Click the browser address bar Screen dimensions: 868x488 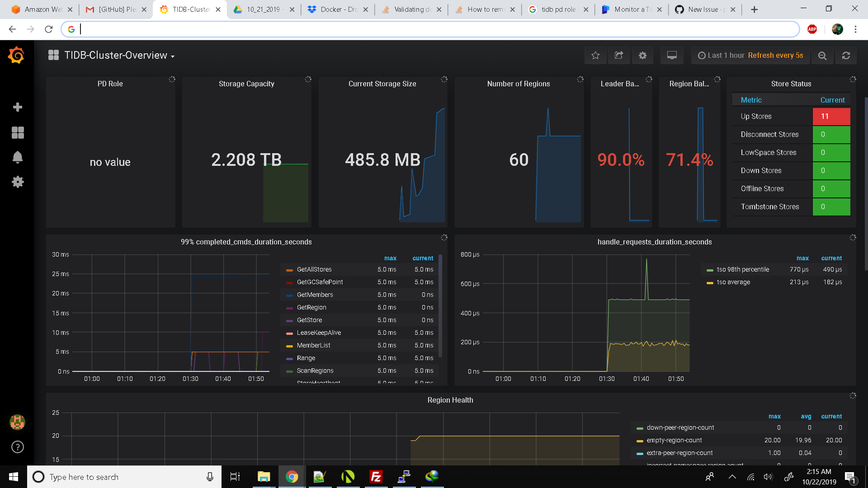pos(434,29)
